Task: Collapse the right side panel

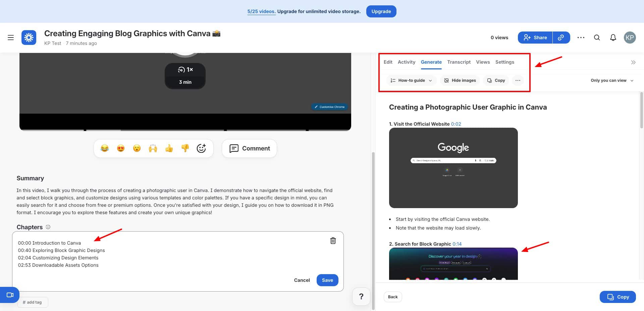Action: (633, 62)
